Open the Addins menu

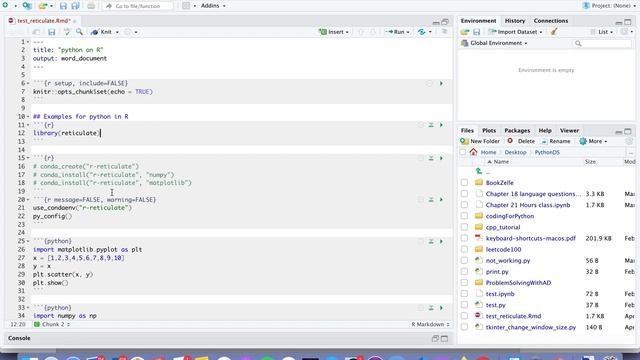[213, 6]
